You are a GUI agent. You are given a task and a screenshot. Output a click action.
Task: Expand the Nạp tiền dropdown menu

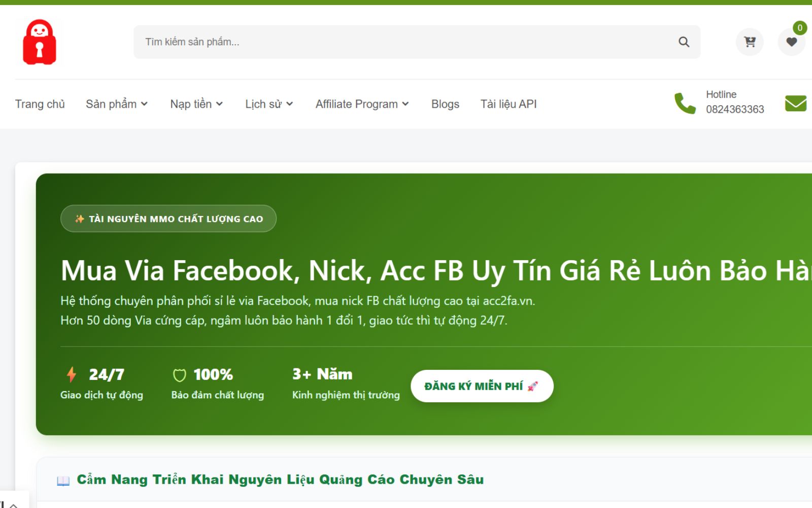(x=196, y=104)
